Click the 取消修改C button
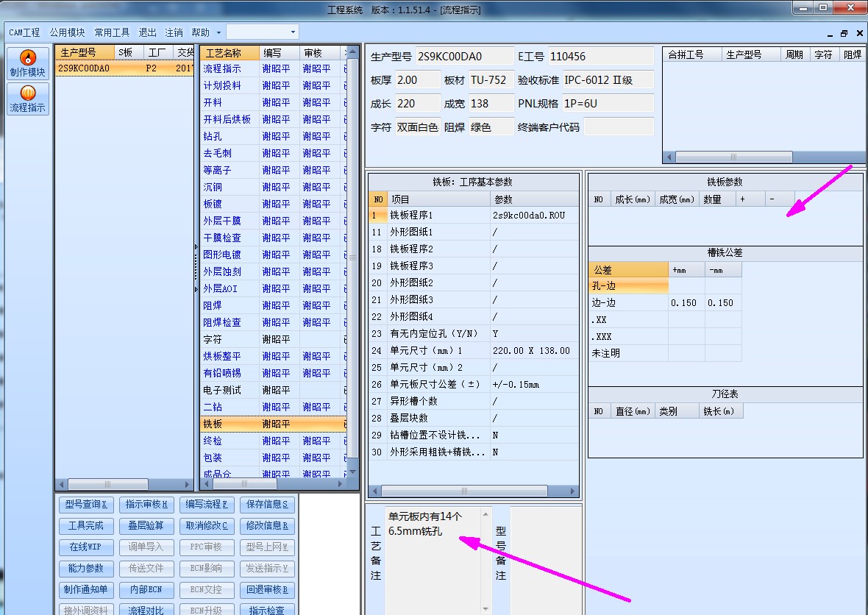The image size is (868, 615). (207, 525)
